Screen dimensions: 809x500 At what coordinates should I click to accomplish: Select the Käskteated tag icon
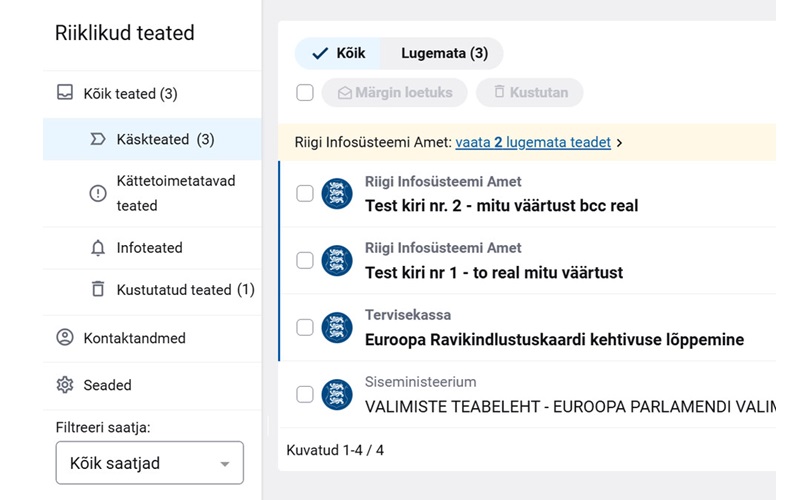pyautogui.click(x=98, y=139)
